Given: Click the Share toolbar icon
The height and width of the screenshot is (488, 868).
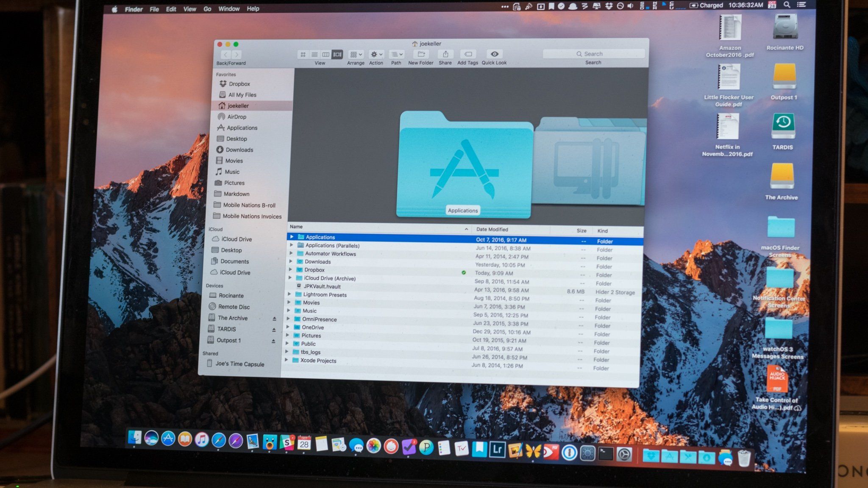Looking at the screenshot, I should [445, 54].
